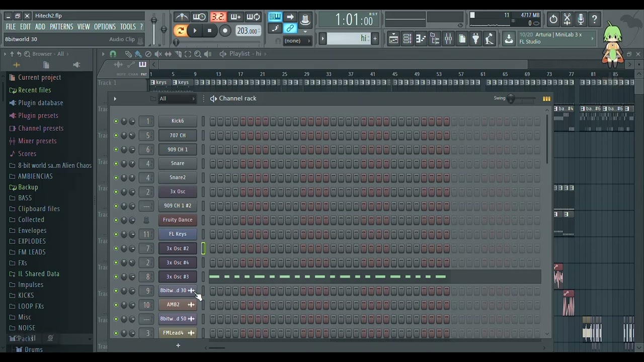This screenshot has width=644, height=362.
Task: Open the ADD menu
Action: [x=40, y=27]
